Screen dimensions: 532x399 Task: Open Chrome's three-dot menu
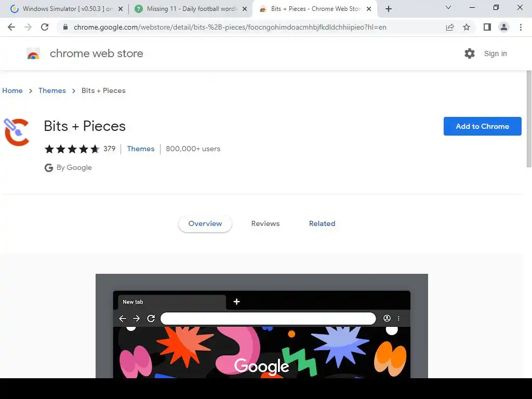[521, 27]
